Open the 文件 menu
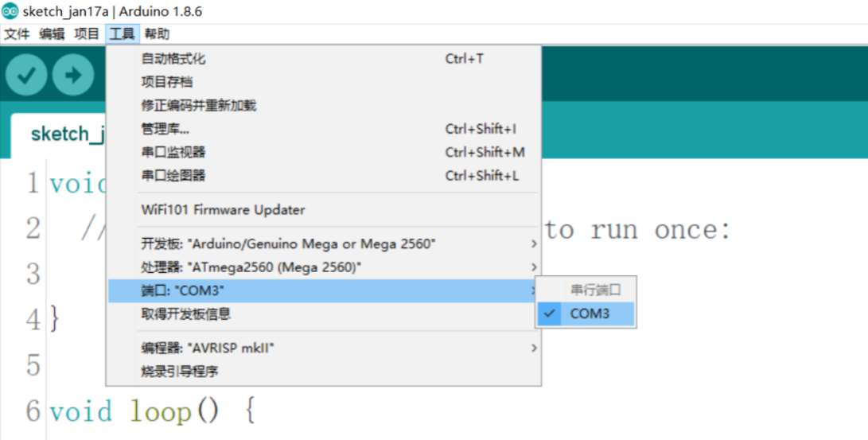Screen dimensions: 868x440 tap(17, 34)
